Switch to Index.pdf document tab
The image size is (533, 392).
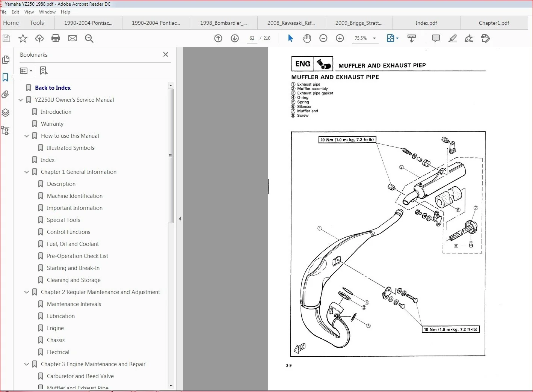click(426, 23)
